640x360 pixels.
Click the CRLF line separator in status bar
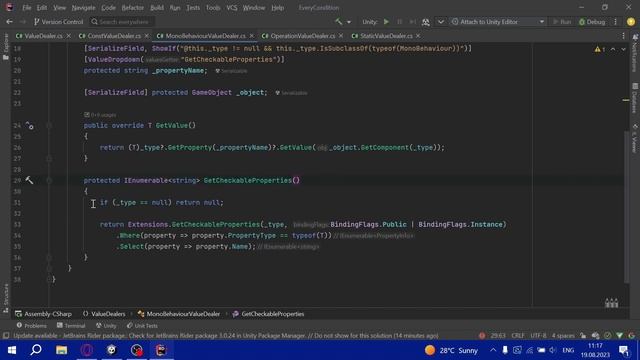click(x=518, y=336)
